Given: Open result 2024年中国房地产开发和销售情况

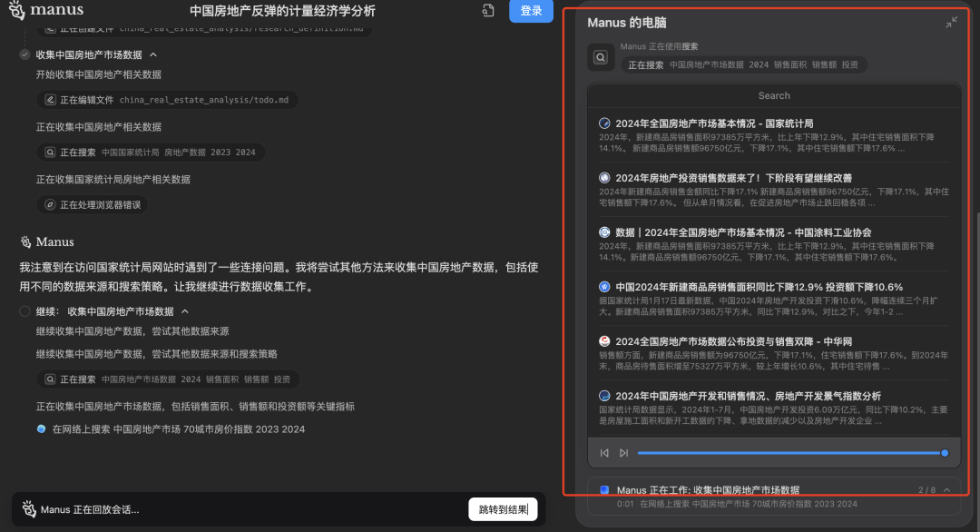Looking at the screenshot, I should pyautogui.click(x=748, y=396).
